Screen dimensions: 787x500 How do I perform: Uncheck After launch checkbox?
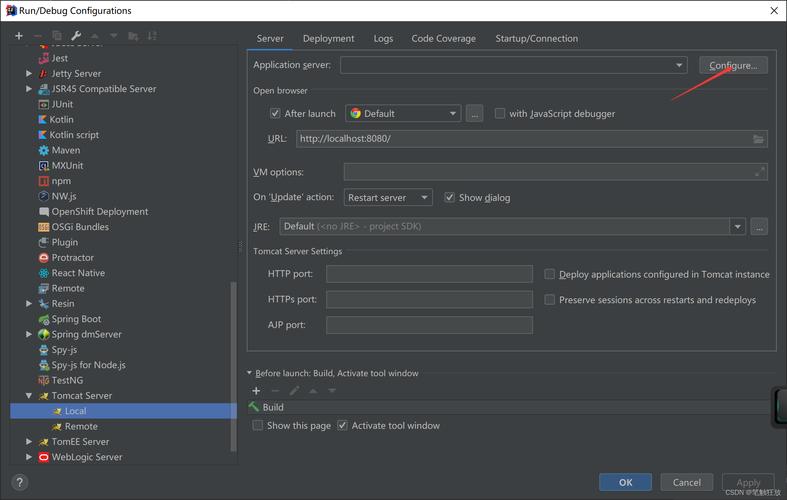point(275,113)
